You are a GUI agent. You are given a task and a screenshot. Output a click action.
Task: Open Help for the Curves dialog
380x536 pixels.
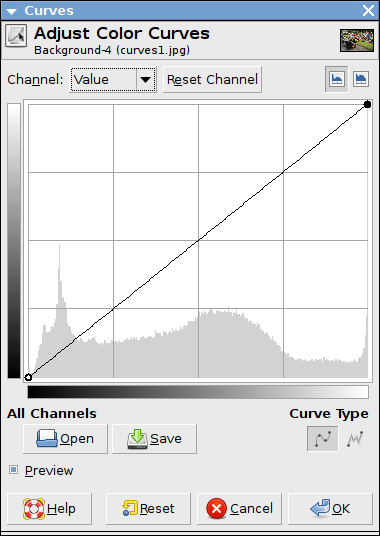(x=49, y=509)
